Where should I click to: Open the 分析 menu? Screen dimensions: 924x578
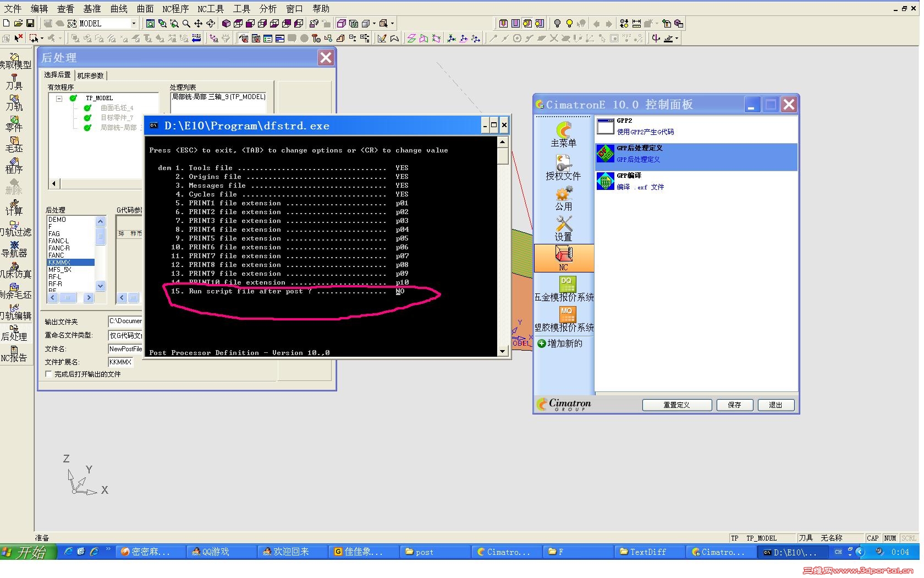(x=268, y=8)
